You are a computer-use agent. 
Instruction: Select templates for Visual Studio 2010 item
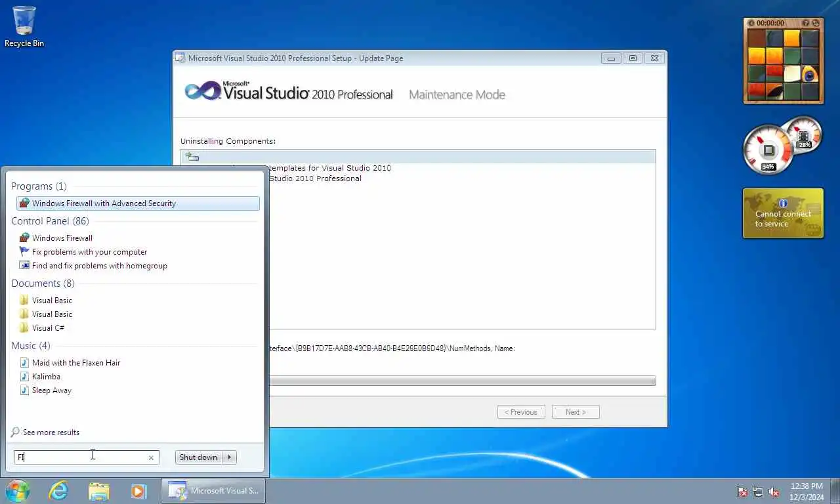[330, 168]
